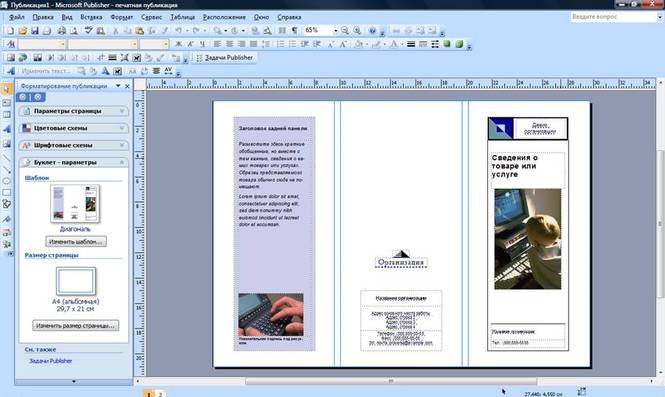Select the Text Box tool

[x=6, y=103]
